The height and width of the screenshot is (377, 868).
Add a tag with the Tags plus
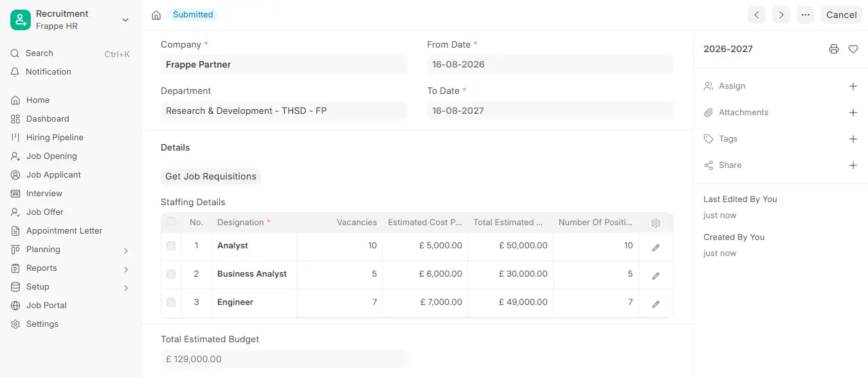pos(853,139)
